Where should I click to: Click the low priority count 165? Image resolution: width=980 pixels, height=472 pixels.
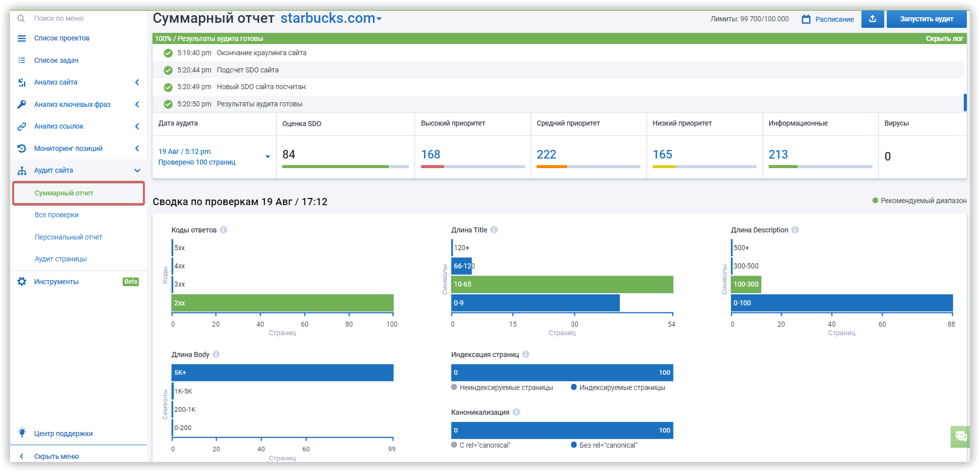tap(662, 154)
